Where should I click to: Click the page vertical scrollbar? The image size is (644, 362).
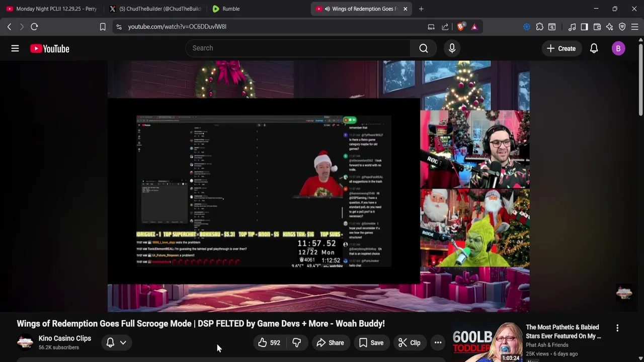[x=640, y=80]
